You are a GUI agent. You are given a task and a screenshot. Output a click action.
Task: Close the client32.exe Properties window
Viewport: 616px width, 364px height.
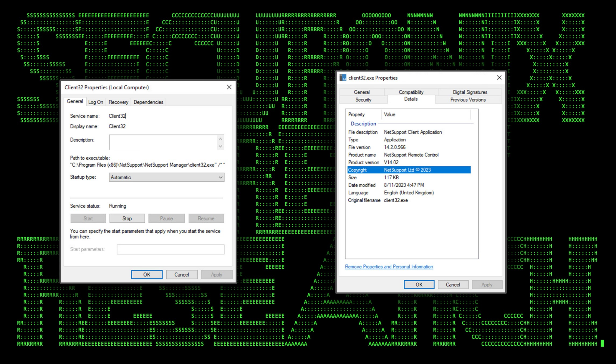(499, 78)
